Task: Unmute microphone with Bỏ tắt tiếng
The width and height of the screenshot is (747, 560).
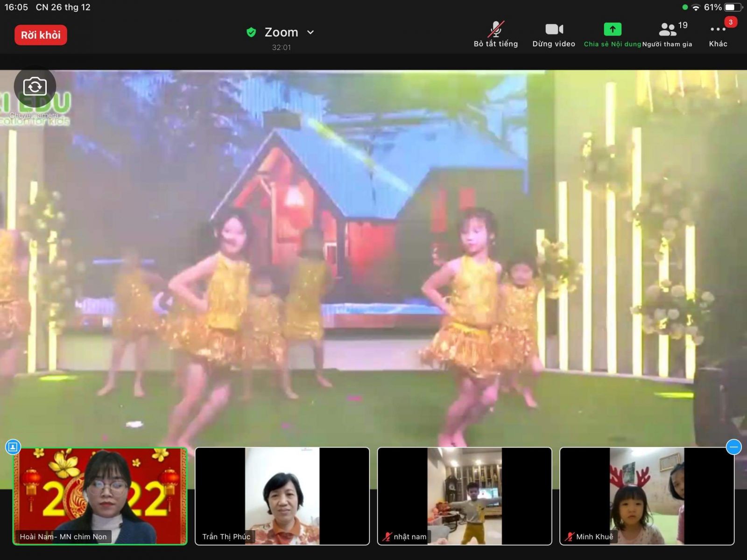Action: pos(495,35)
